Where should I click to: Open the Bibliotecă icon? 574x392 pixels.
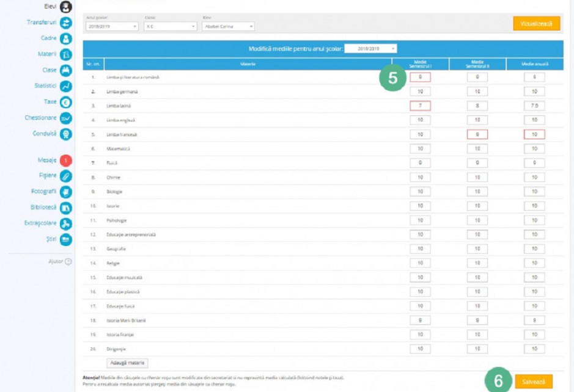(x=65, y=208)
